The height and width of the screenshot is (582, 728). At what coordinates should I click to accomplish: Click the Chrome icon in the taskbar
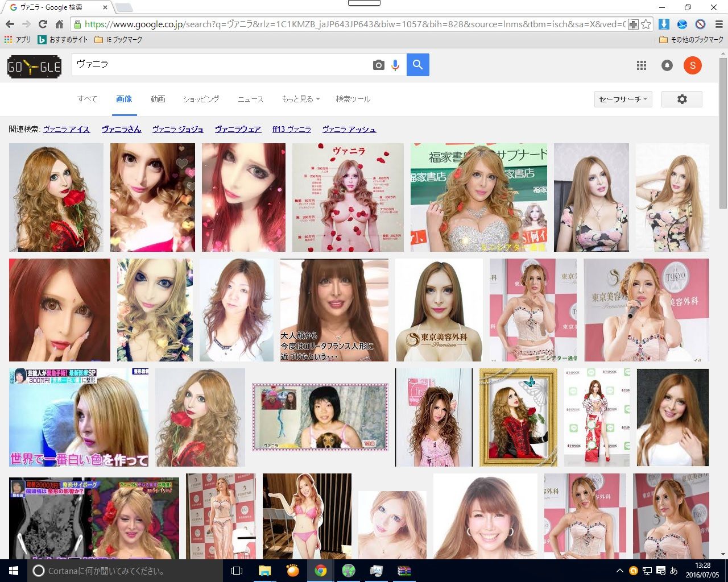pyautogui.click(x=321, y=571)
